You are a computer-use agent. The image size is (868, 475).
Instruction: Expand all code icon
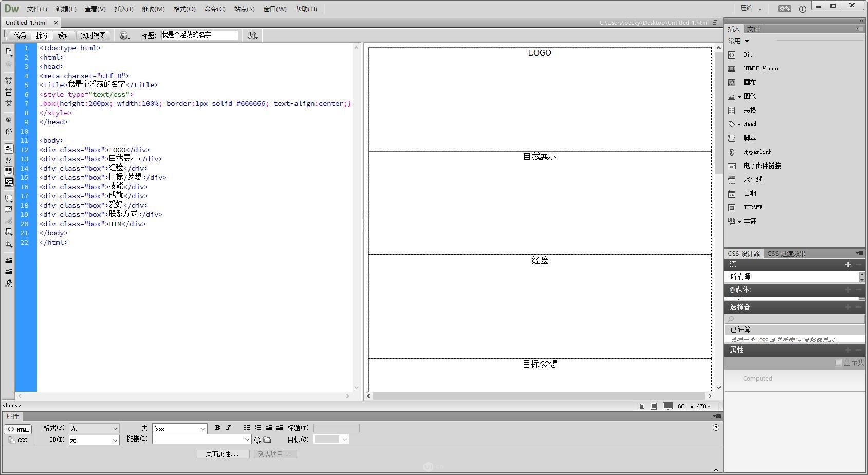9,103
